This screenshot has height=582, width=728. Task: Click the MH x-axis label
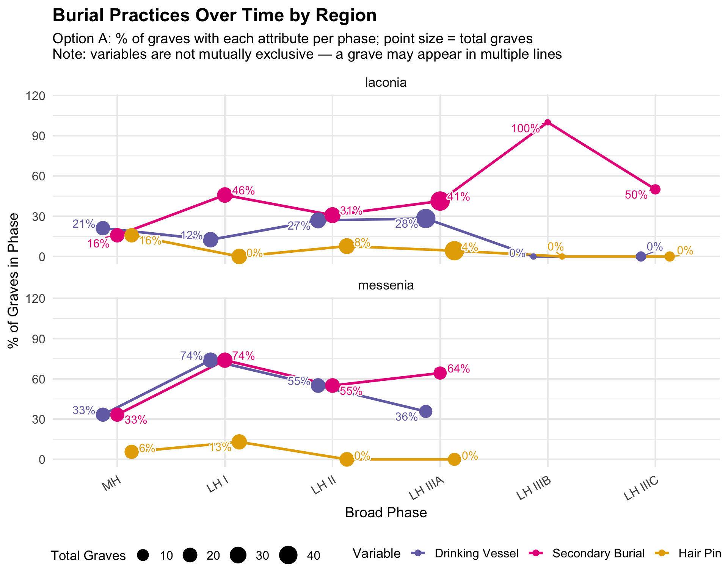pos(111,485)
